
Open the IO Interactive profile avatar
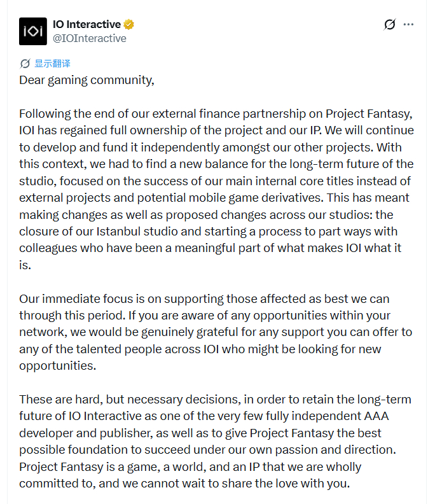pos(33,31)
